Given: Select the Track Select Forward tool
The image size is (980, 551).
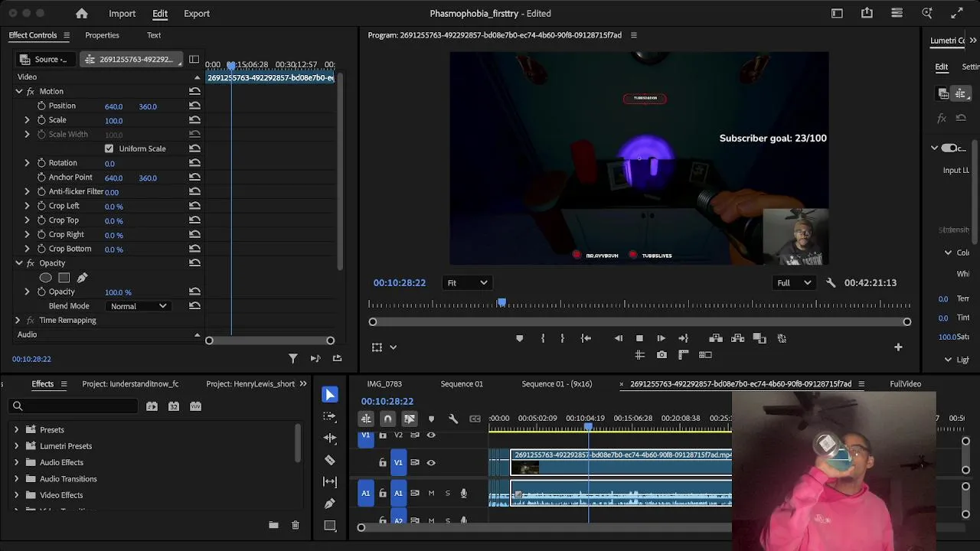Looking at the screenshot, I should click(330, 416).
